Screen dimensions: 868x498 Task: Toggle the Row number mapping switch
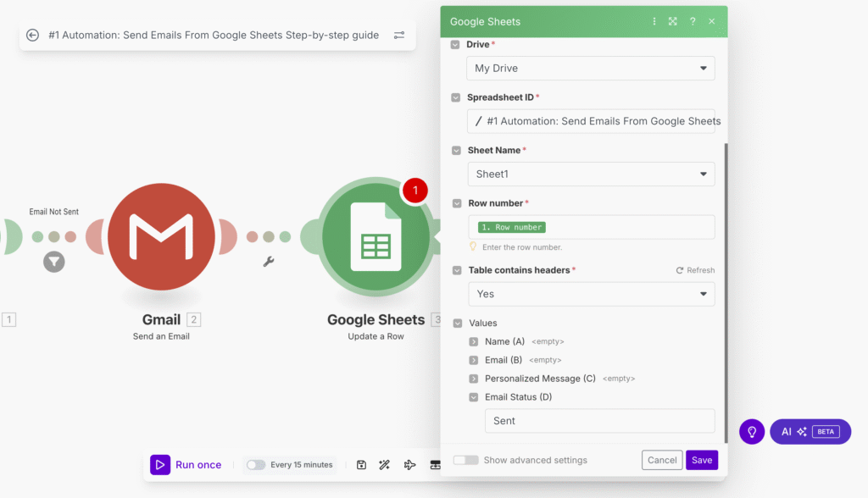click(x=457, y=203)
